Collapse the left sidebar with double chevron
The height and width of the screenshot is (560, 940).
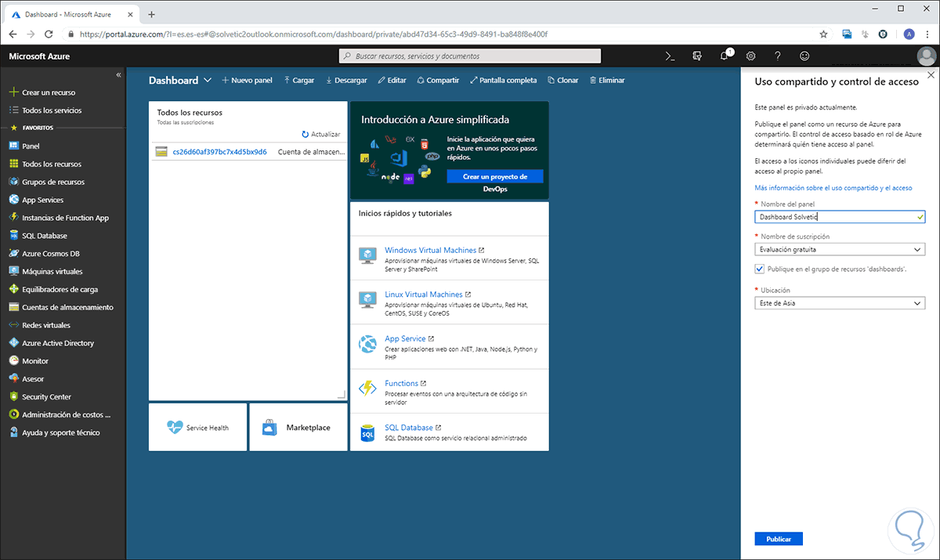(118, 75)
